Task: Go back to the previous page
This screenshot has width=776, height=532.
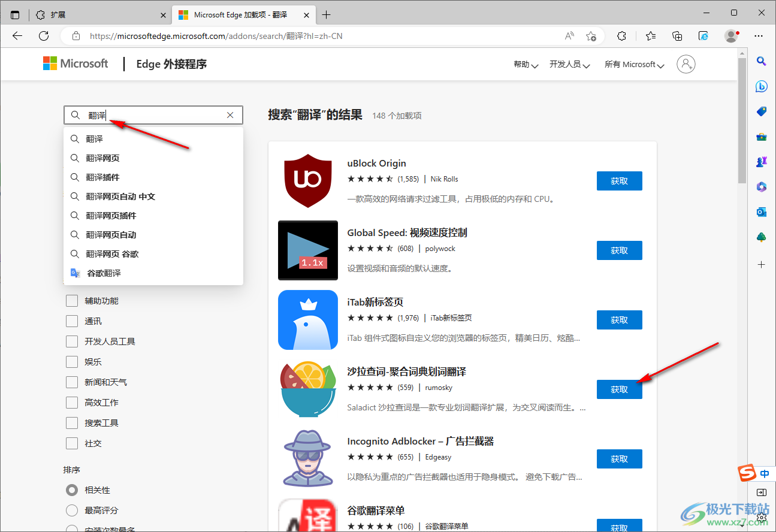Action: pos(17,36)
